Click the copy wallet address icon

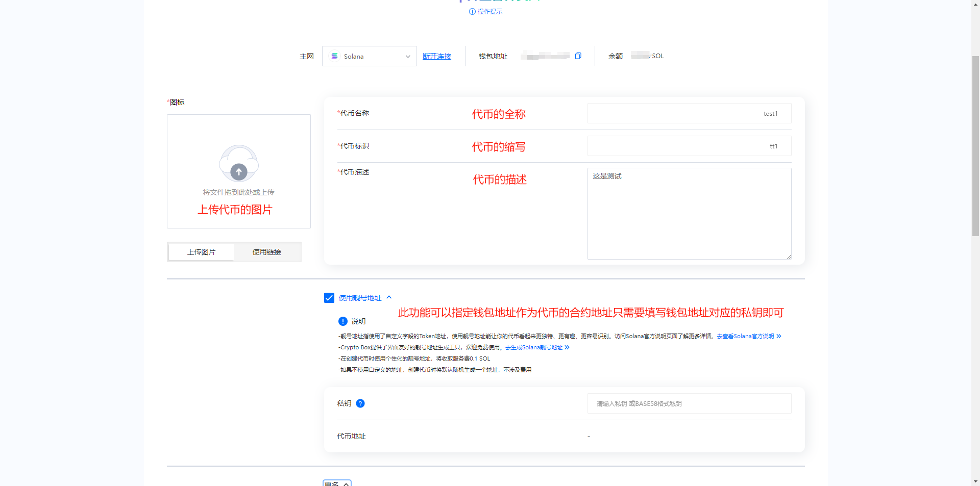click(578, 56)
